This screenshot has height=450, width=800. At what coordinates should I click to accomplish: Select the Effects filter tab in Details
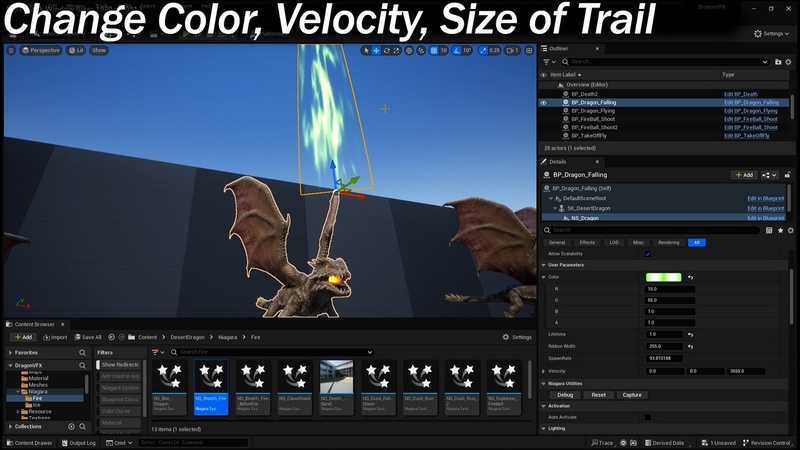586,242
